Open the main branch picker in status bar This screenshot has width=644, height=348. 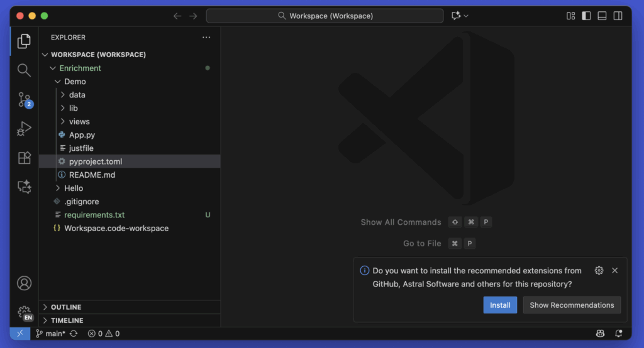click(50, 334)
